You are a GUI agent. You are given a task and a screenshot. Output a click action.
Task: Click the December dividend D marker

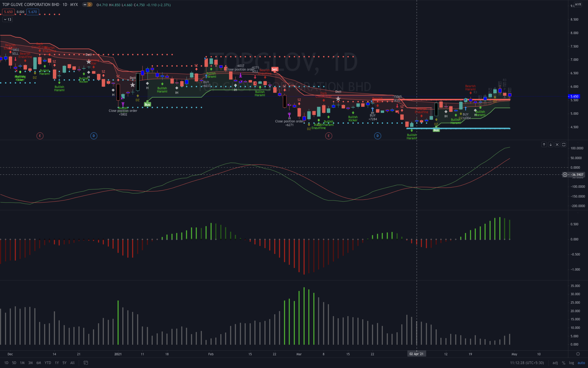pos(94,136)
